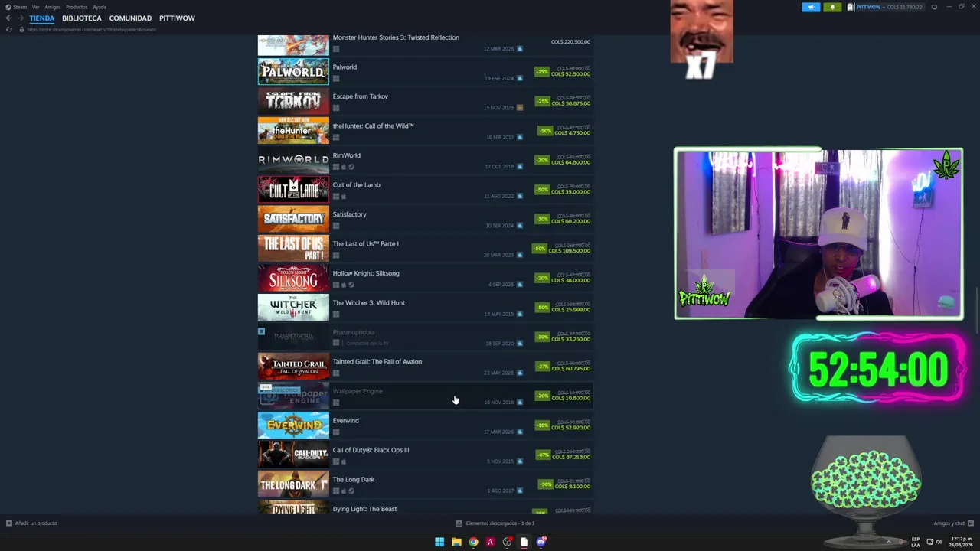The height and width of the screenshot is (551, 980).
Task: Click the in-library icon on Phasmophobia thumbnail
Action: pyautogui.click(x=261, y=331)
